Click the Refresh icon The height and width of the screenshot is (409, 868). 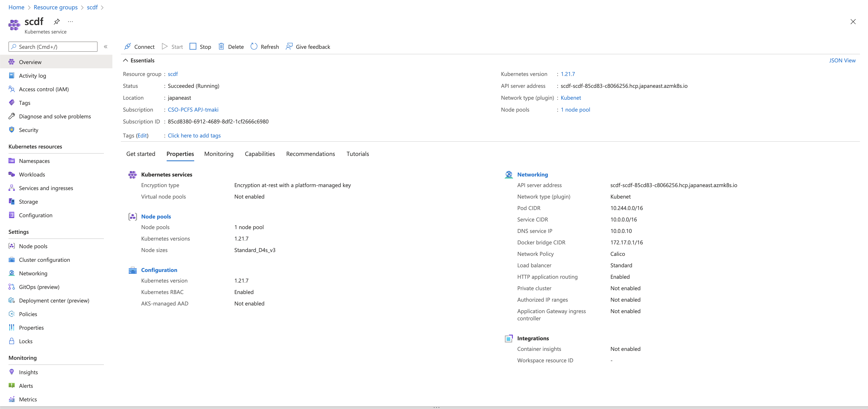tap(254, 46)
